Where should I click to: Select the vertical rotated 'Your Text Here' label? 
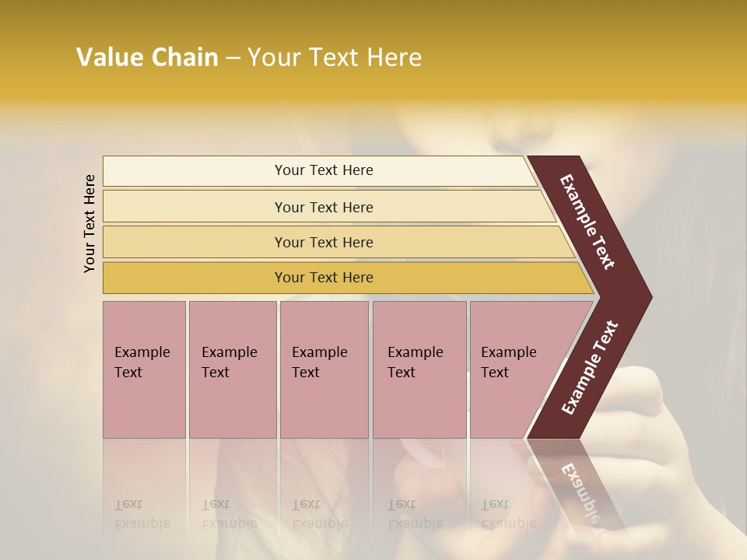pos(90,223)
